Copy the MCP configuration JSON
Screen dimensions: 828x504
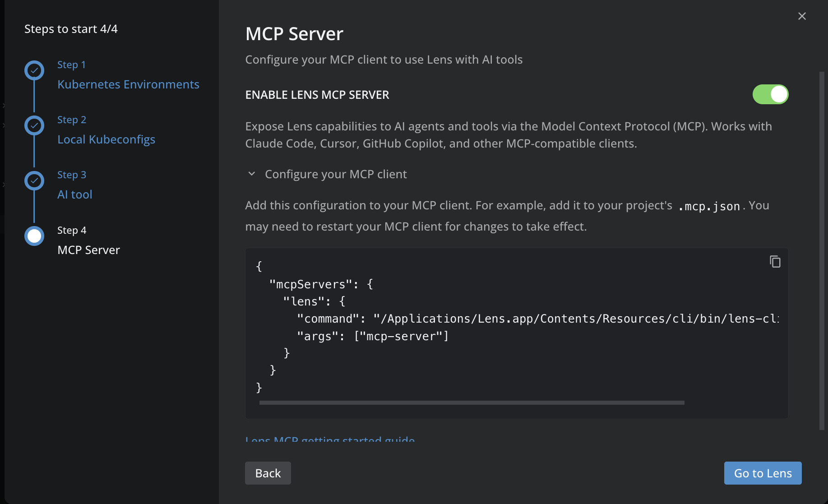[775, 262]
